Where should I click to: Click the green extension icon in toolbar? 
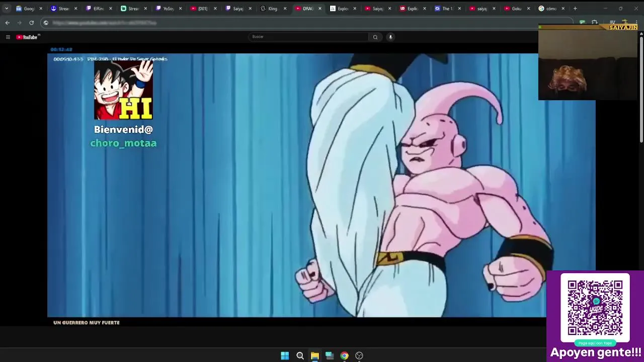pyautogui.click(x=582, y=23)
